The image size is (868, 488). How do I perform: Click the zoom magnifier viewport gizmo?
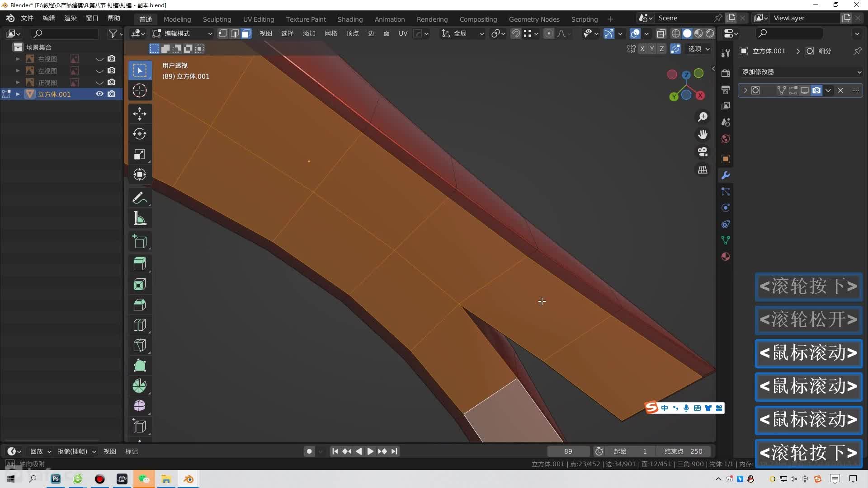[x=703, y=117]
